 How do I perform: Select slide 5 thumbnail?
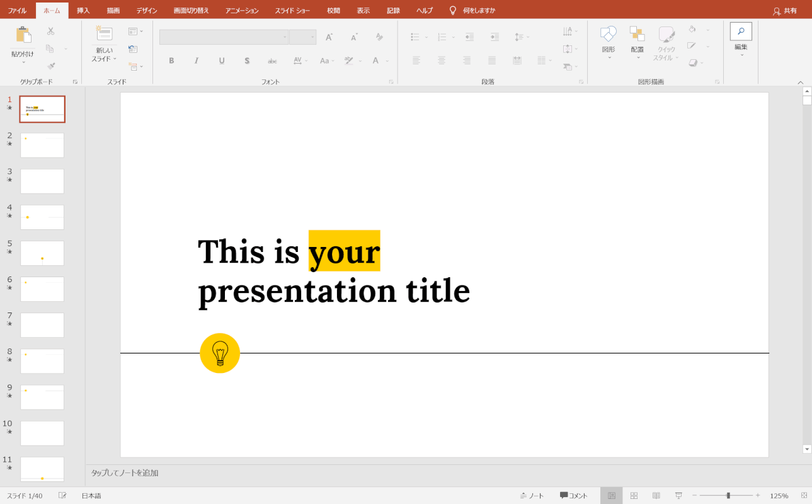click(42, 253)
